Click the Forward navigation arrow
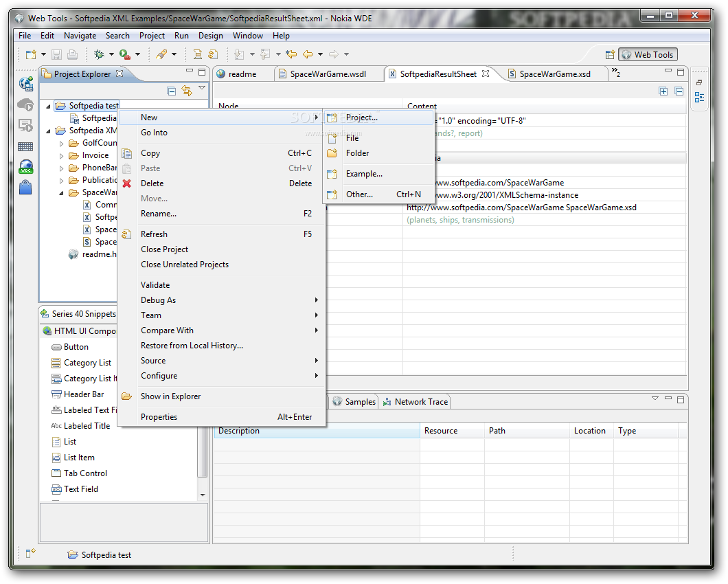 334,54
